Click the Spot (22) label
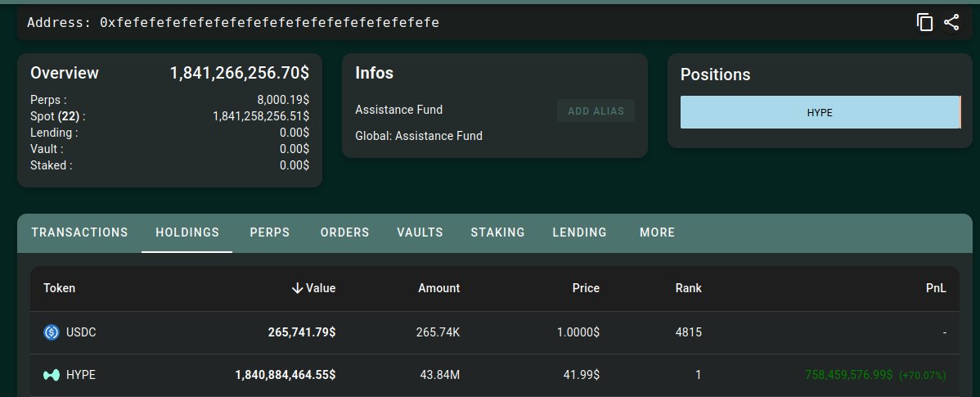This screenshot has width=980, height=397. tap(57, 116)
